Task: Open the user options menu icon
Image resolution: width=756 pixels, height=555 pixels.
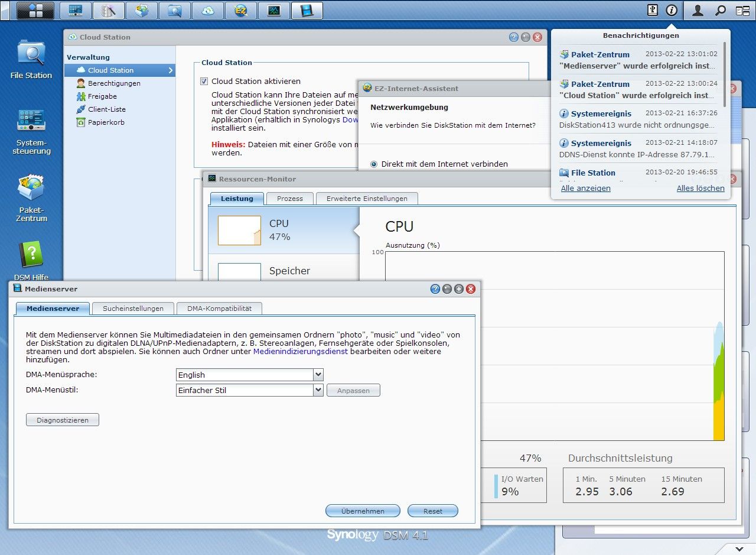Action: click(x=698, y=10)
